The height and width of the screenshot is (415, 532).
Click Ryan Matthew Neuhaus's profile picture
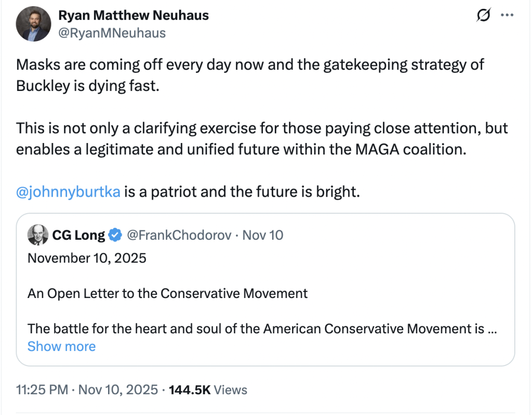coord(33,24)
